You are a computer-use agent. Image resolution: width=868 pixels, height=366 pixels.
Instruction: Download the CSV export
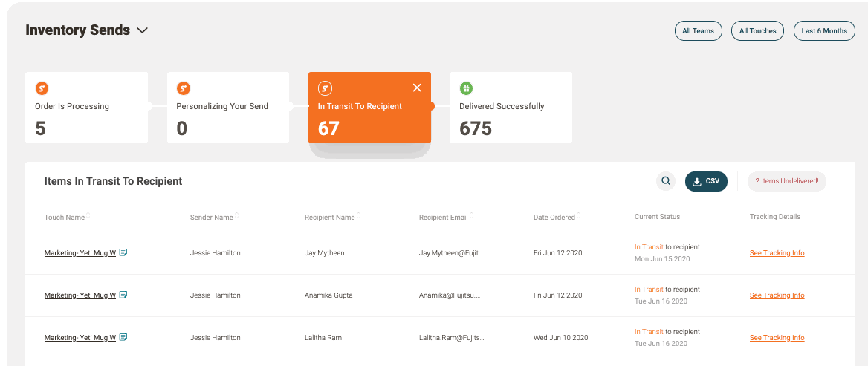[706, 181]
